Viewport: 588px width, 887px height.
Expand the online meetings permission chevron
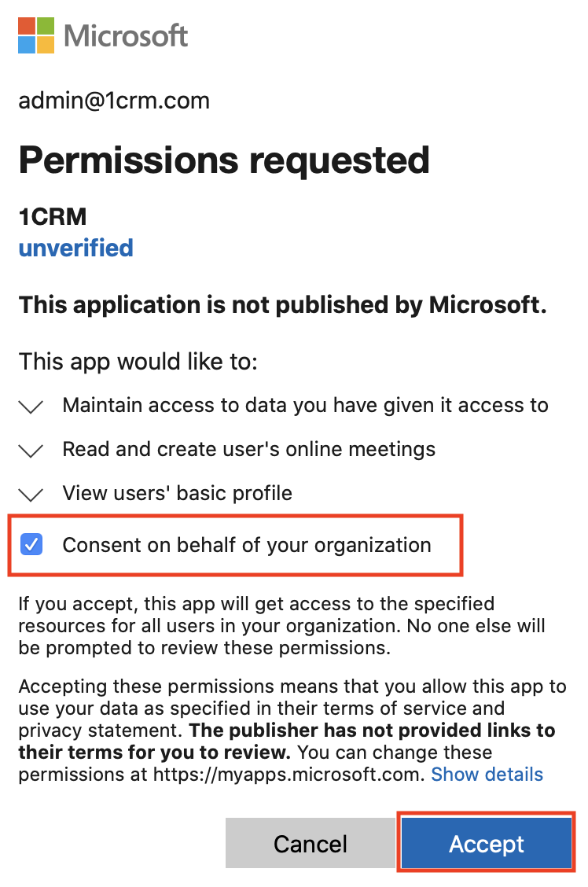tap(31, 451)
